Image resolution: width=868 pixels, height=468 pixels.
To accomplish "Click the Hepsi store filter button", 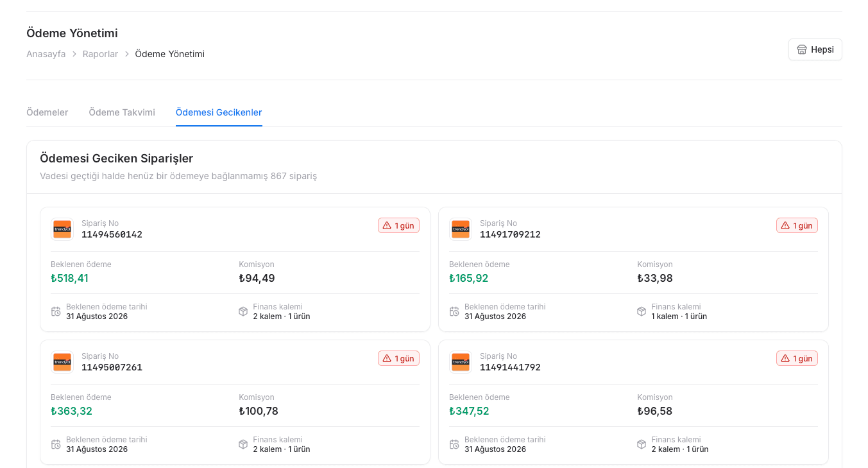I will [x=815, y=49].
